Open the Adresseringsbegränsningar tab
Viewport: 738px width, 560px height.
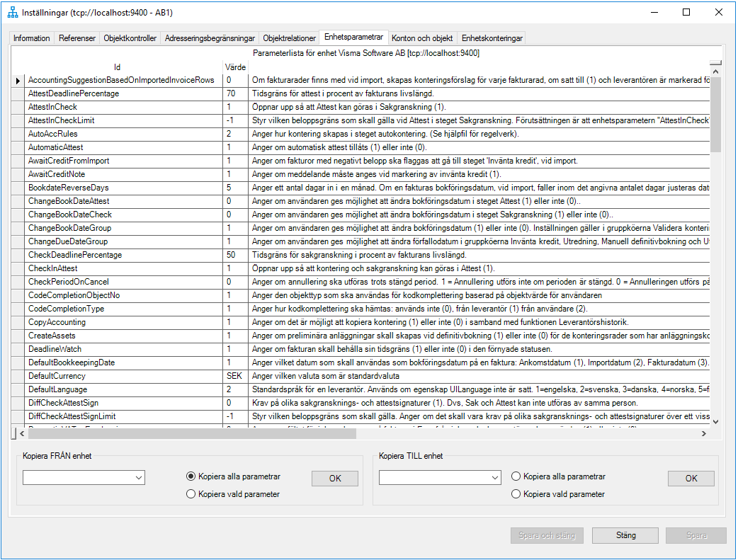205,38
